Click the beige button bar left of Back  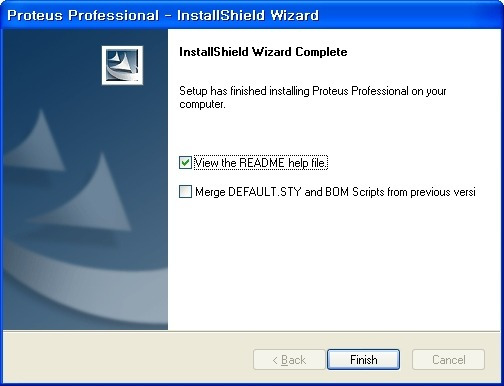(127, 358)
